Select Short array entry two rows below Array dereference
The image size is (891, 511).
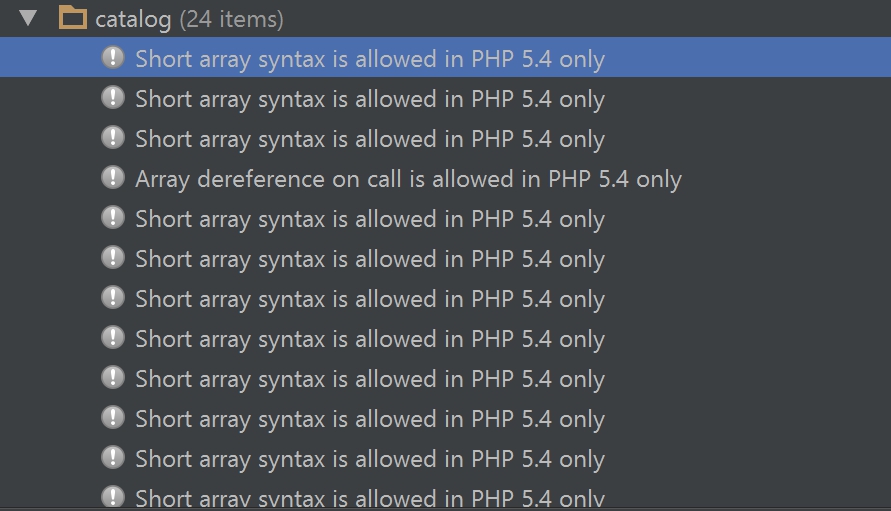click(x=370, y=259)
